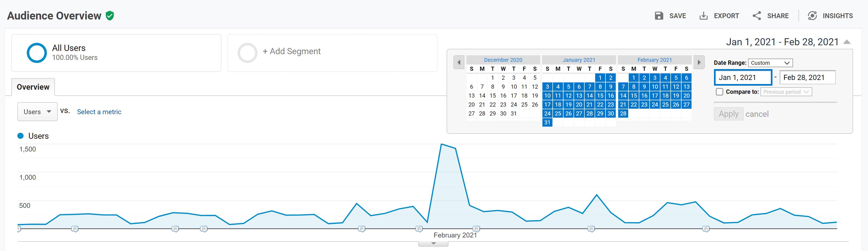Switch to the Overview tab

[x=33, y=87]
